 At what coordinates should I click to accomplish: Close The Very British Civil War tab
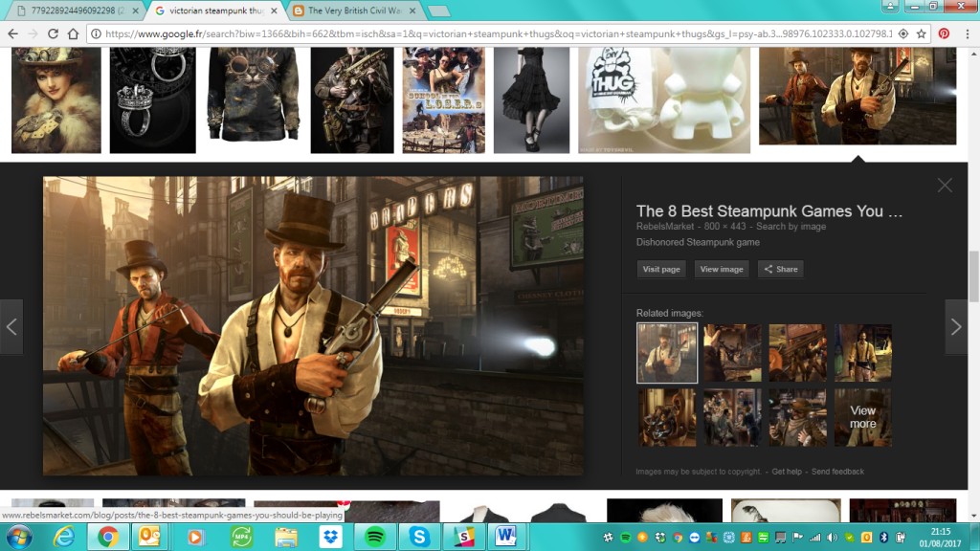coord(412,11)
